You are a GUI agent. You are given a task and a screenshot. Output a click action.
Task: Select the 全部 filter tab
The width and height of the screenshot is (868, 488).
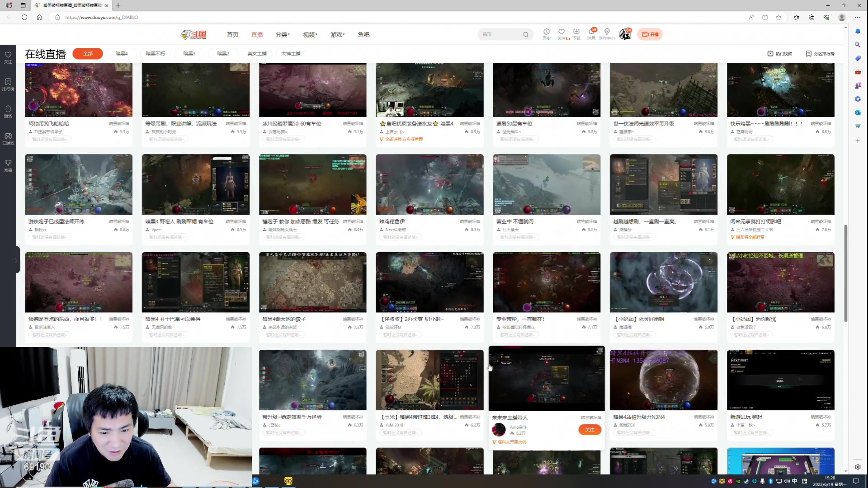coord(88,53)
